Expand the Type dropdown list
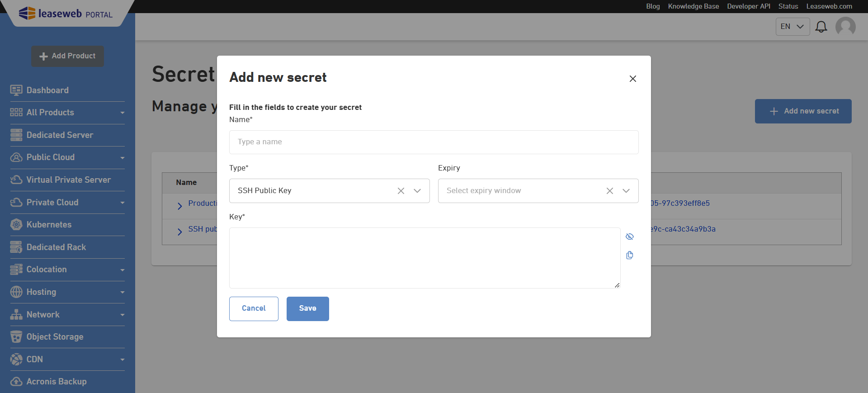Image resolution: width=868 pixels, height=393 pixels. pyautogui.click(x=417, y=190)
